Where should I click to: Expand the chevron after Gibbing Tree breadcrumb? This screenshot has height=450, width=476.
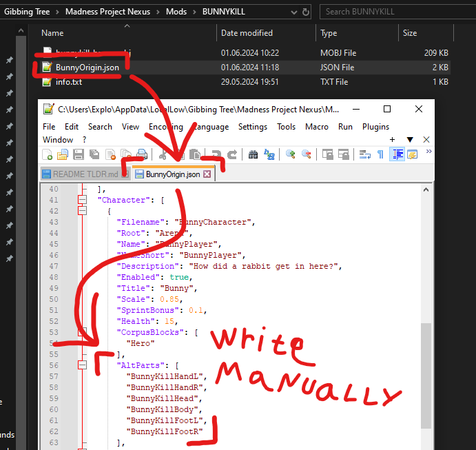[57, 12]
